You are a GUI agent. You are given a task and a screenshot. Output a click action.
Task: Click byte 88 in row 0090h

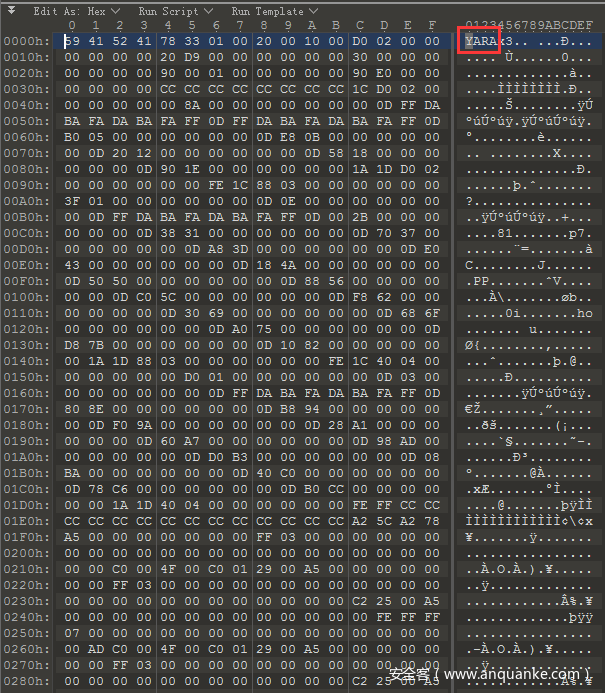(x=264, y=185)
